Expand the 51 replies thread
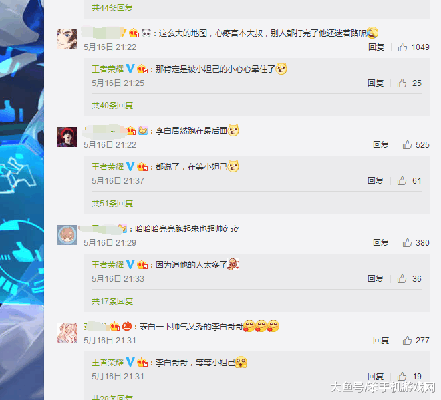The image size is (441, 400). 112,203
